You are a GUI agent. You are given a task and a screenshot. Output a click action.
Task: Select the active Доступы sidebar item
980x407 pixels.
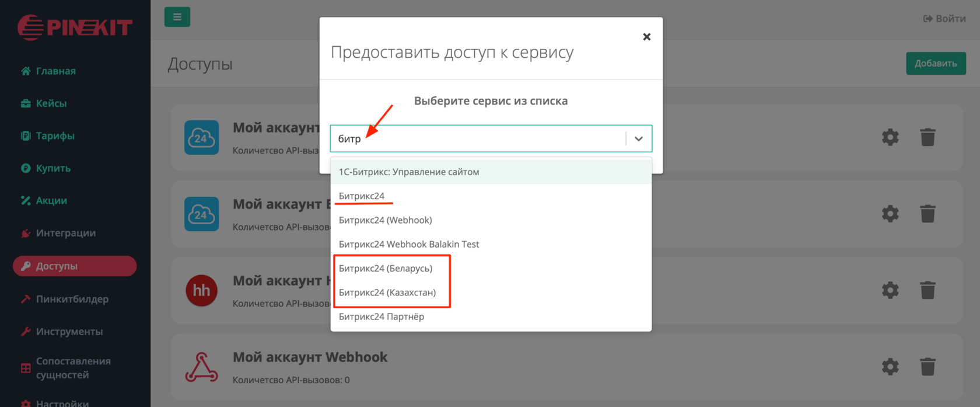pyautogui.click(x=75, y=266)
